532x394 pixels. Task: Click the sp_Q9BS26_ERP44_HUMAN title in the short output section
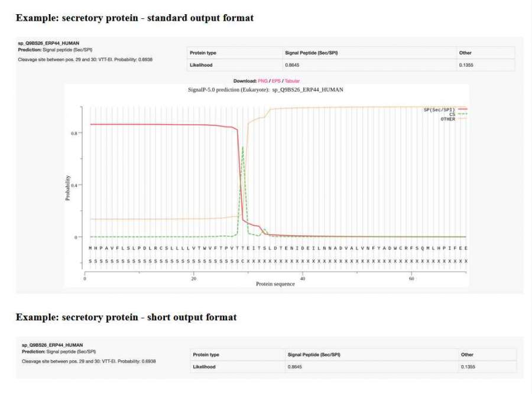(52, 344)
